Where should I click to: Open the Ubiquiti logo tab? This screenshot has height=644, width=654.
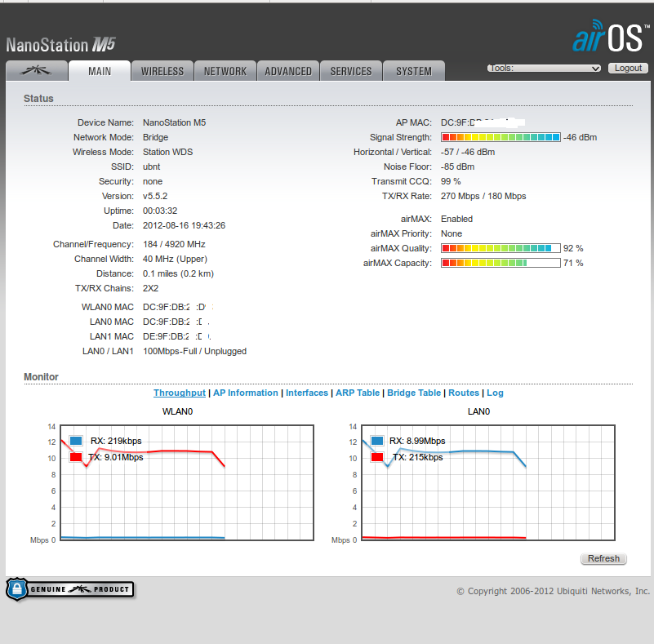tap(37, 71)
